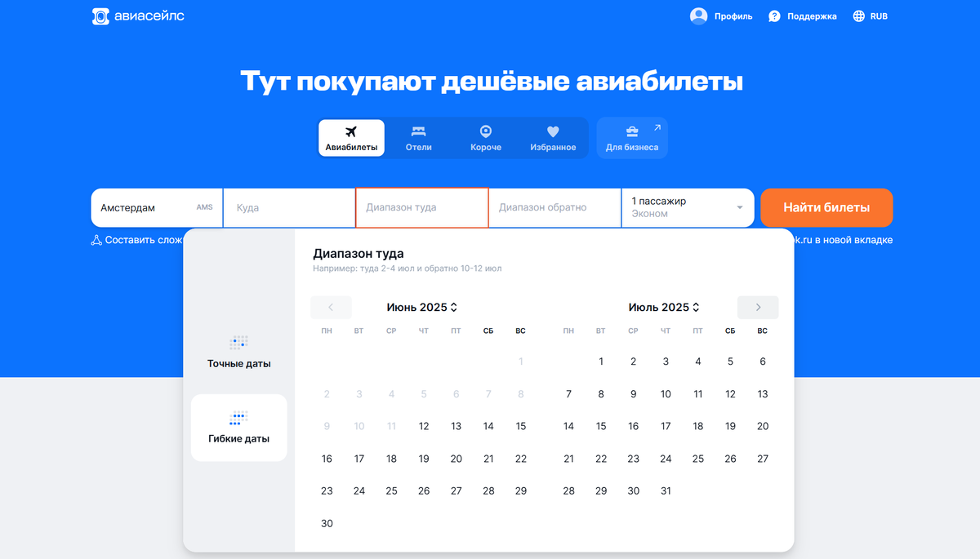Select June 25 in calendar
The width and height of the screenshot is (980, 559).
click(391, 490)
